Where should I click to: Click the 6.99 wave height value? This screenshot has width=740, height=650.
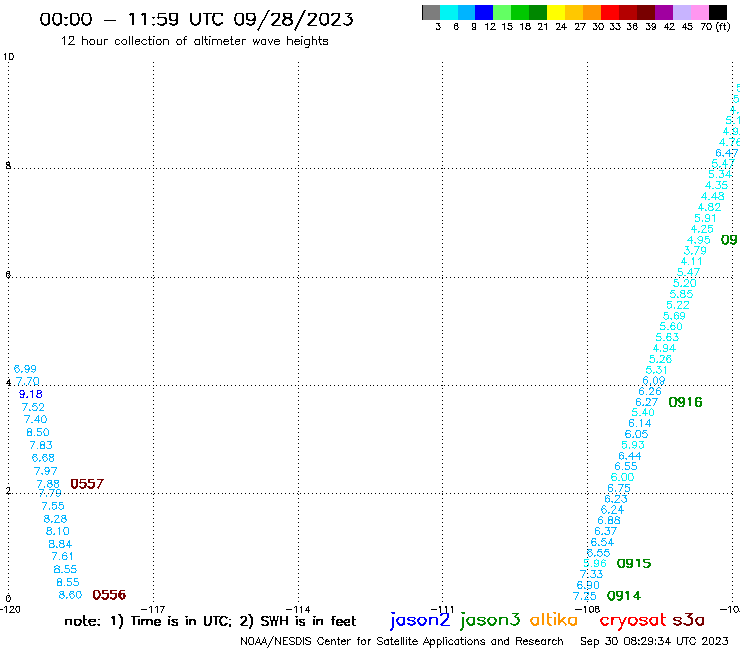[x=25, y=369]
